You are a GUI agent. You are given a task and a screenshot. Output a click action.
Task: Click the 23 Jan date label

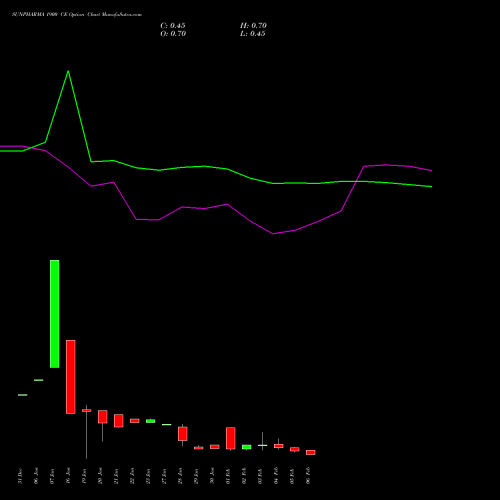coord(148,476)
